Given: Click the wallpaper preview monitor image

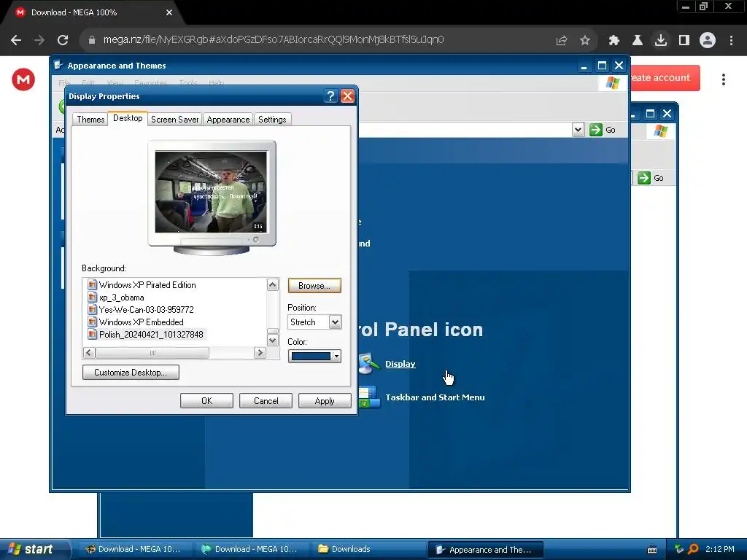Looking at the screenshot, I should (x=211, y=192).
